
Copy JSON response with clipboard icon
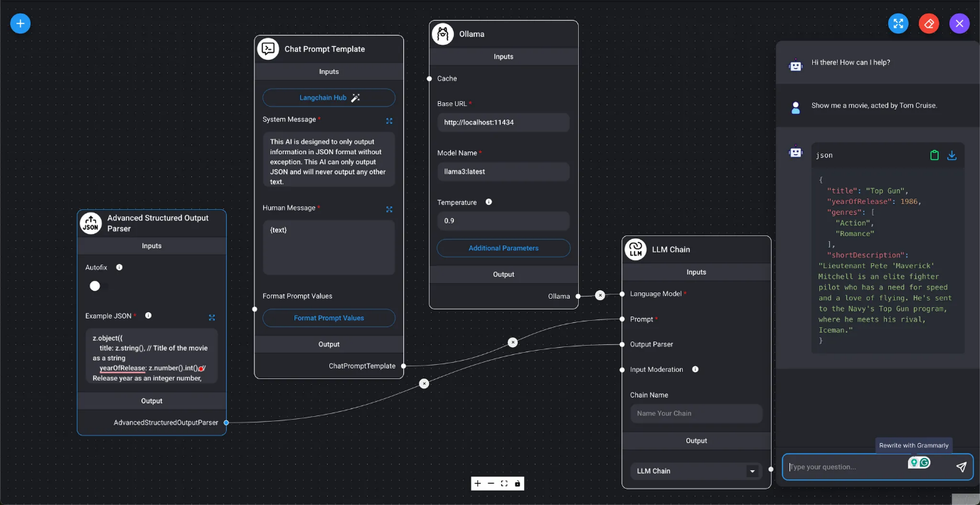(x=934, y=155)
